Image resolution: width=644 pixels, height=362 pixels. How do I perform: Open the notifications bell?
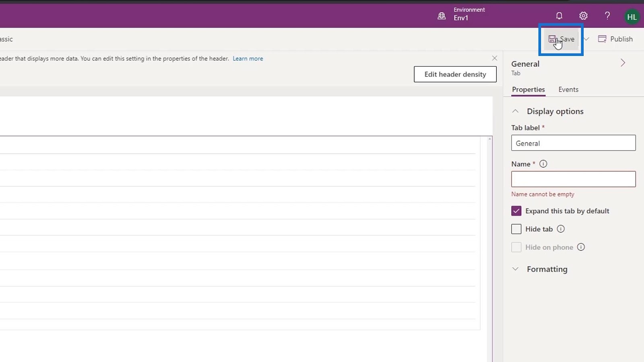point(559,16)
